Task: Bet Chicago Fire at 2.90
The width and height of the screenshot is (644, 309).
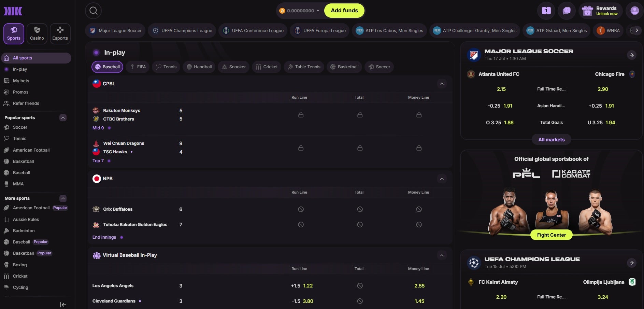Action: (603, 89)
